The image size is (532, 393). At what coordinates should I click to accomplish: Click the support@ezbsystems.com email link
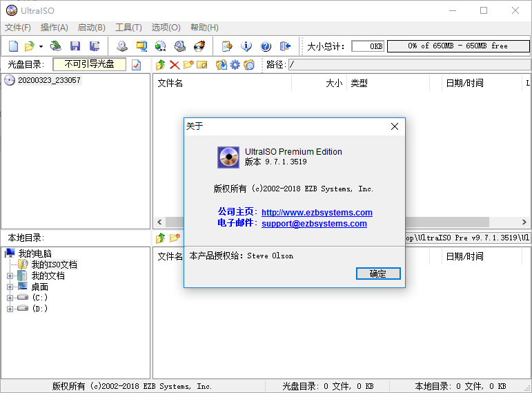coord(314,224)
